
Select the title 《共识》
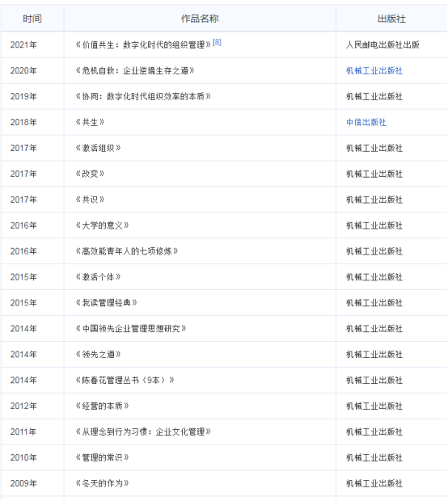pyautogui.click(x=91, y=200)
